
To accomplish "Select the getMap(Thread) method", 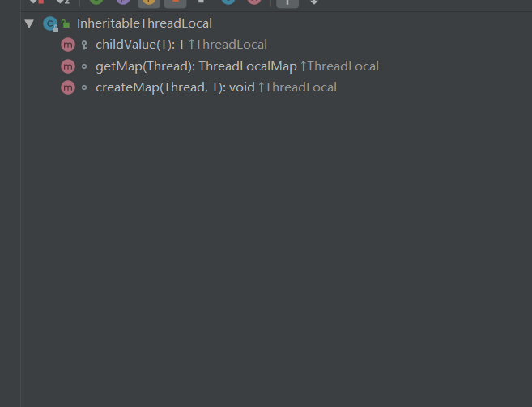I will coord(237,66).
